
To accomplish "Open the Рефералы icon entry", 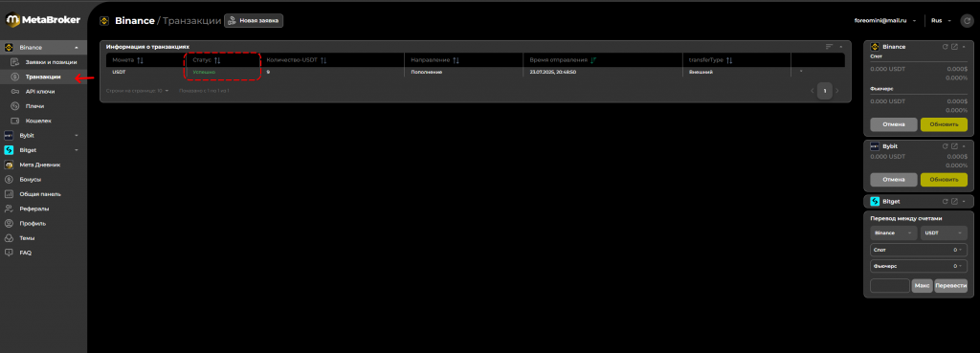I will (x=9, y=209).
